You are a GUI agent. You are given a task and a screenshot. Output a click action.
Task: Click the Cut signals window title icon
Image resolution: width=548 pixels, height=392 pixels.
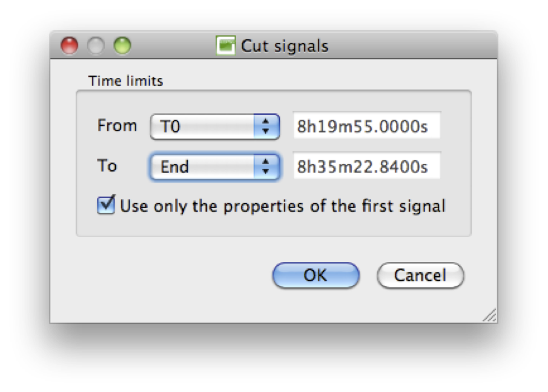pos(226,46)
